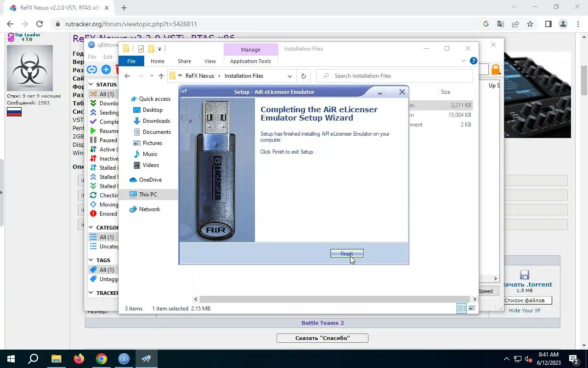Open the Quick Access Toolbar customize dropdown

160,49
